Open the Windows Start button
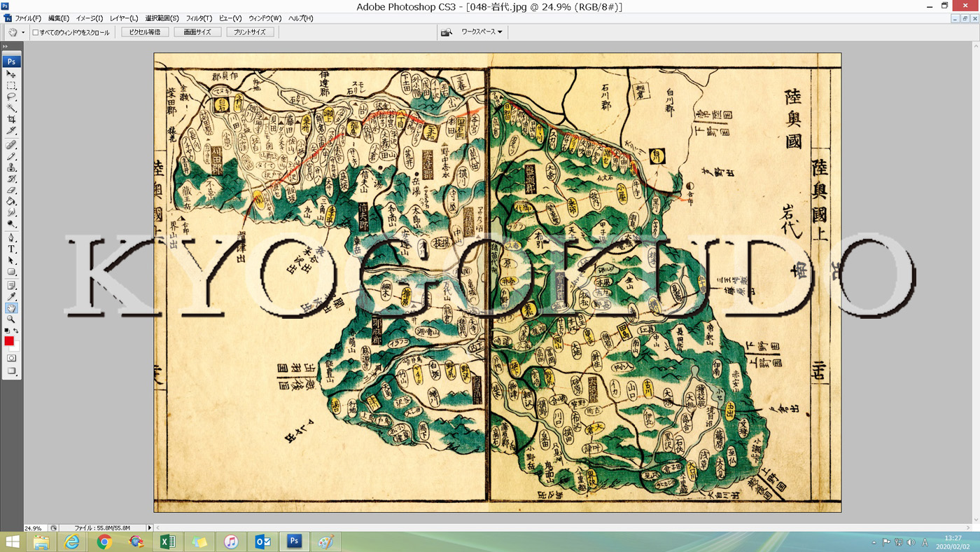980x552 pixels. pyautogui.click(x=13, y=542)
